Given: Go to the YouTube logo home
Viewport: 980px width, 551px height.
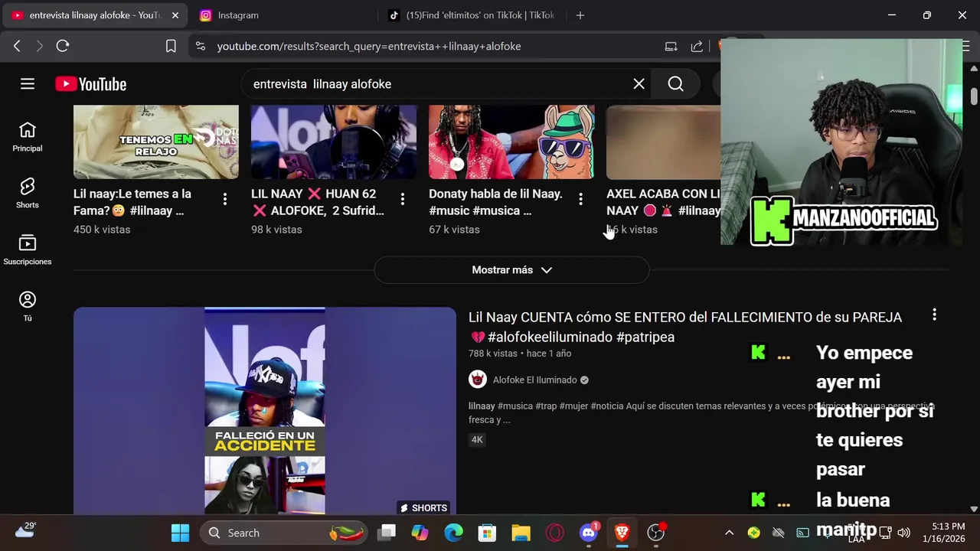Looking at the screenshot, I should pos(90,84).
